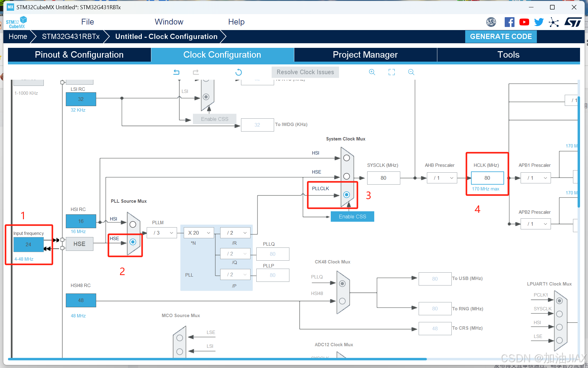Click the HSE input frequency field
Screen dimensions: 588x368
tap(28, 244)
